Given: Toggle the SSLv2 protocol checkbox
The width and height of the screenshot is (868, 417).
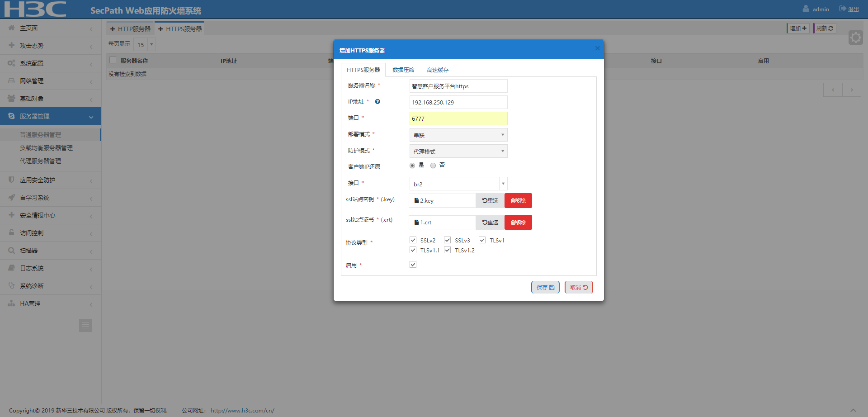Looking at the screenshot, I should pos(413,240).
